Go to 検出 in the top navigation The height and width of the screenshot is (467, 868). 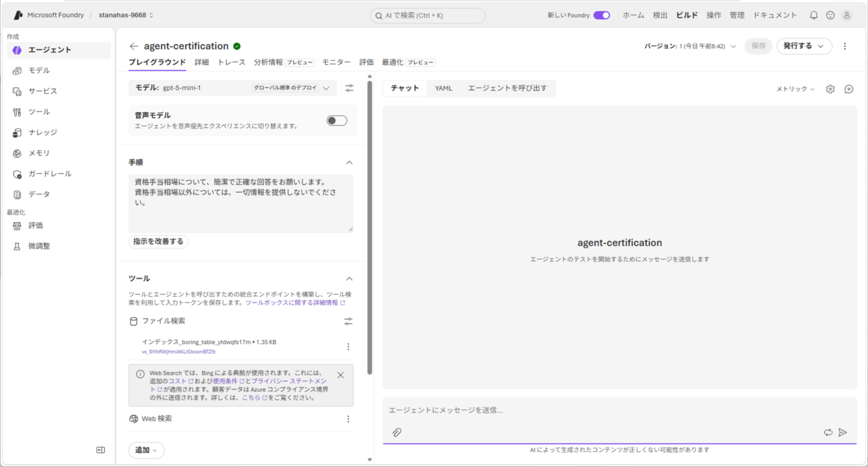coord(660,15)
